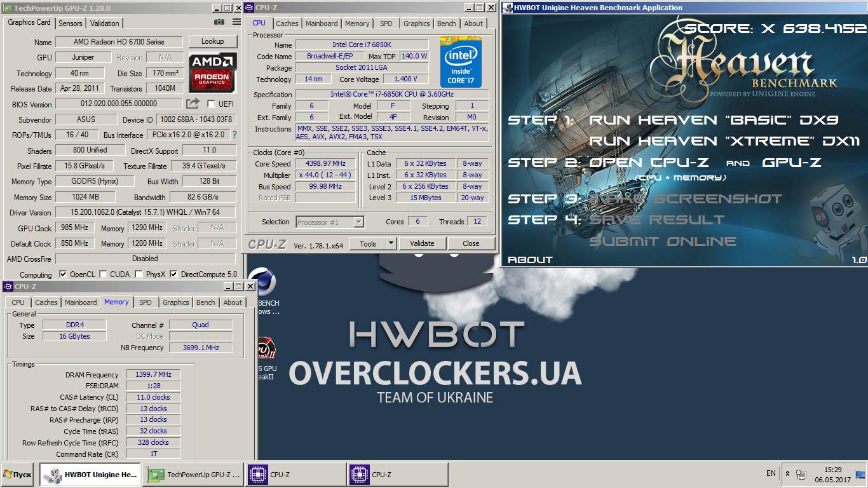This screenshot has height=488, width=868.
Task: Show hidden system tray icons arrow
Action: (788, 474)
